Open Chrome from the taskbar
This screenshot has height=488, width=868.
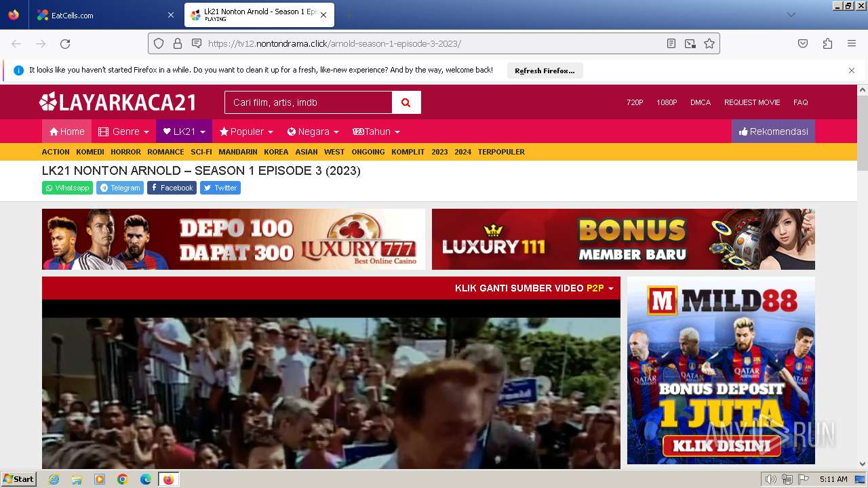pyautogui.click(x=123, y=479)
